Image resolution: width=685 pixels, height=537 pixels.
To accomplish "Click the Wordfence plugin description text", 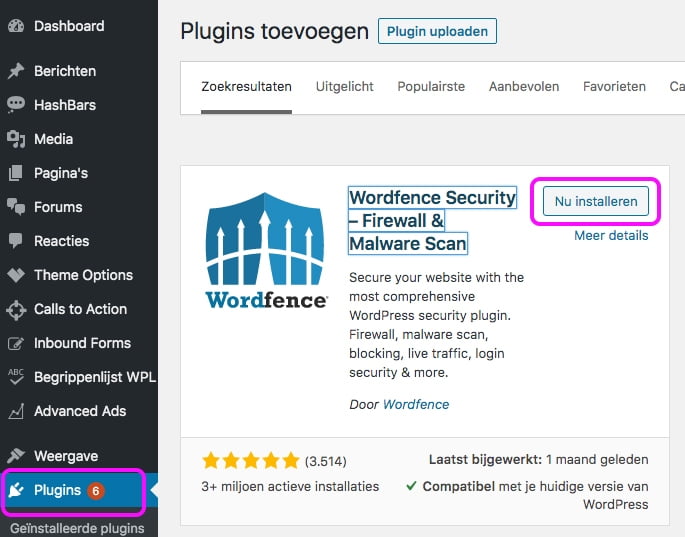I will tap(436, 325).
